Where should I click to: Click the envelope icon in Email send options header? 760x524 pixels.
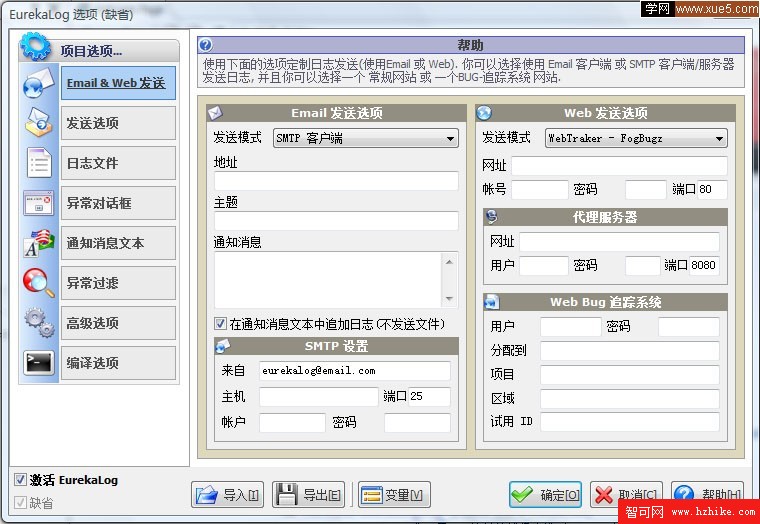(215, 113)
